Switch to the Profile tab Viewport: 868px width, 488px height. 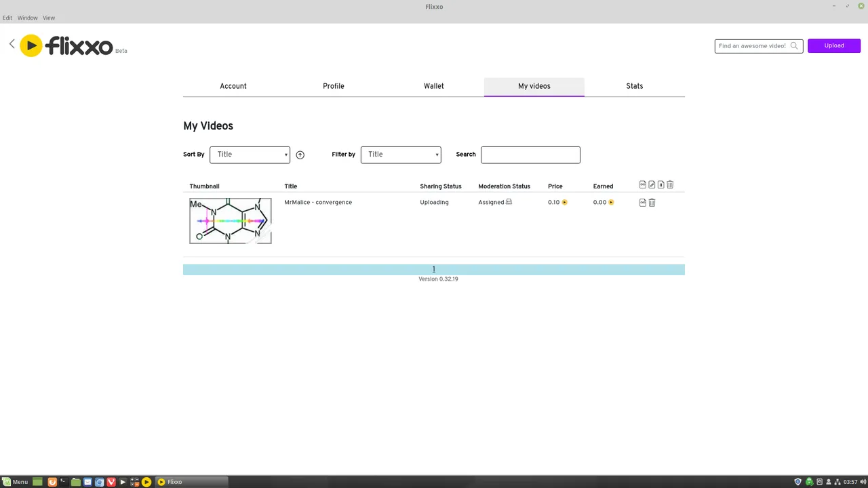click(334, 86)
